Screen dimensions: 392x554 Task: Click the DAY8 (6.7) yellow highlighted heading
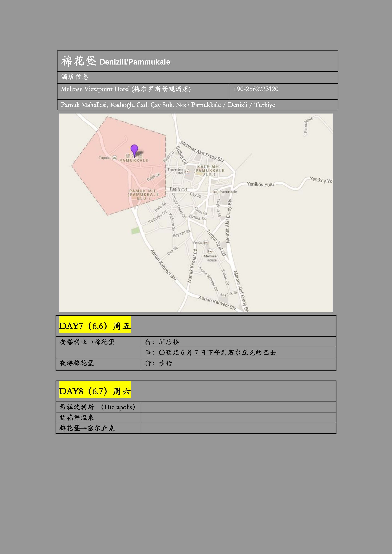95,391
